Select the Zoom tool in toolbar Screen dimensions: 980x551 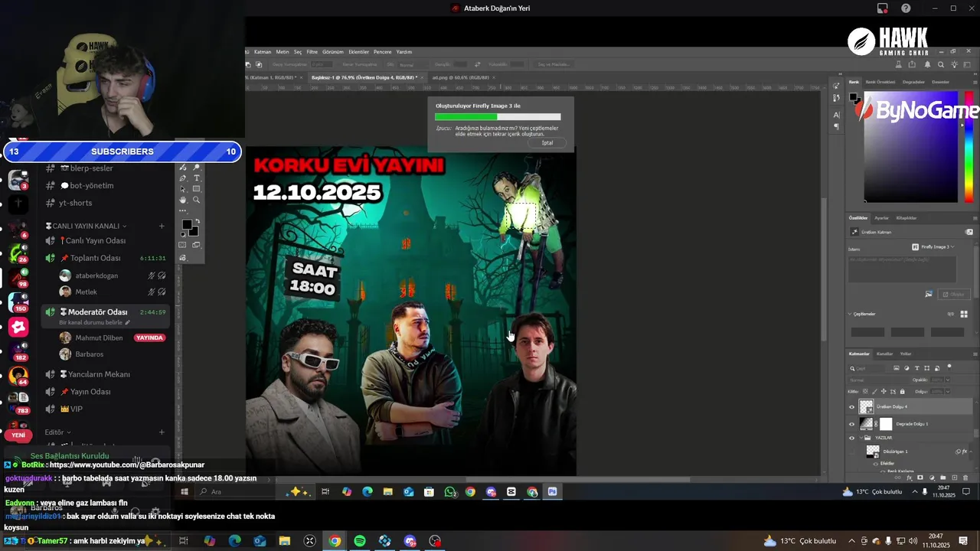point(196,200)
